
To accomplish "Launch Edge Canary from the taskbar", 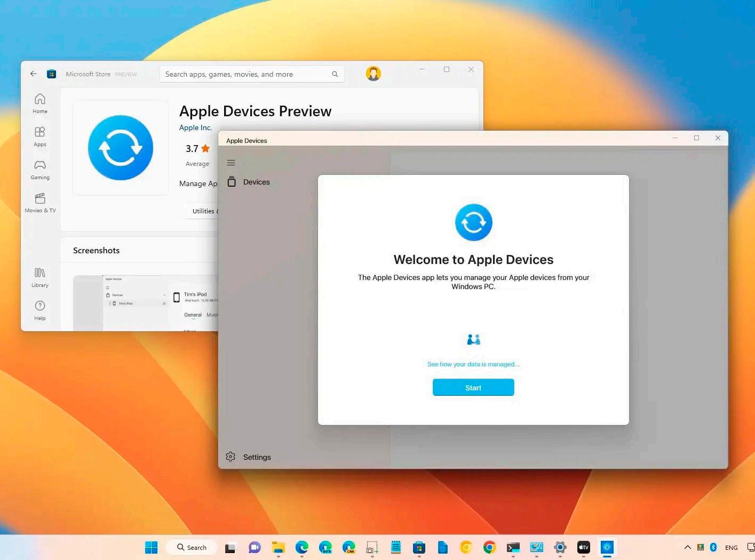I will (349, 547).
